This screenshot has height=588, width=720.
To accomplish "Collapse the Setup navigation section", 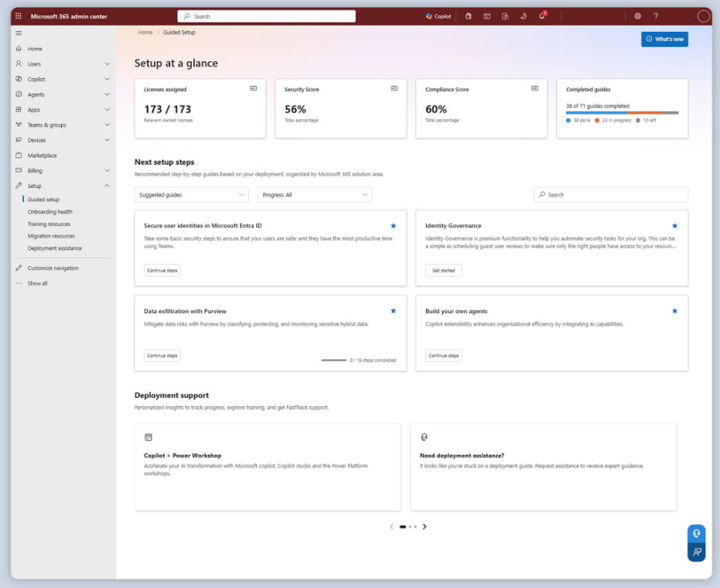I will click(107, 186).
